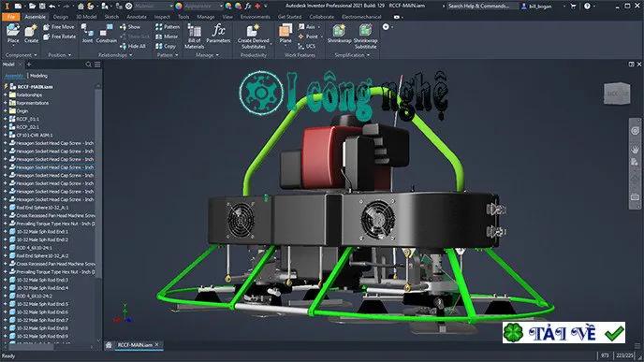This screenshot has width=644, height=362.
Task: Select the Free Rotate tool
Action: [x=60, y=36]
